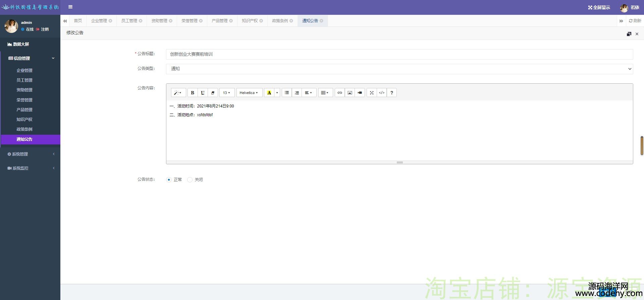This screenshot has width=644, height=300.
Task: Maximize the 修改公告 dialog window
Action: tap(629, 34)
